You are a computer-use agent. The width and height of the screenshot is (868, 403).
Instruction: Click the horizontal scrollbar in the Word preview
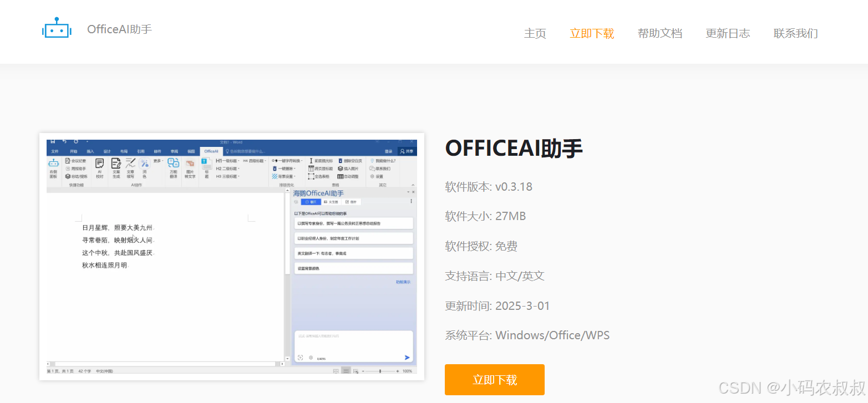pos(165,364)
